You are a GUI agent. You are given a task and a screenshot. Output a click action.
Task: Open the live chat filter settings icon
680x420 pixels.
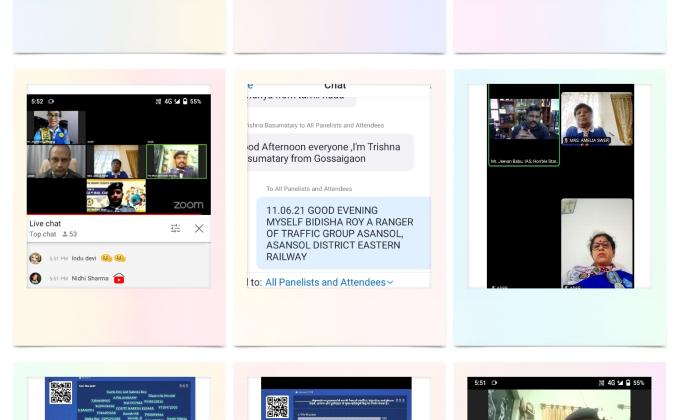click(x=175, y=228)
